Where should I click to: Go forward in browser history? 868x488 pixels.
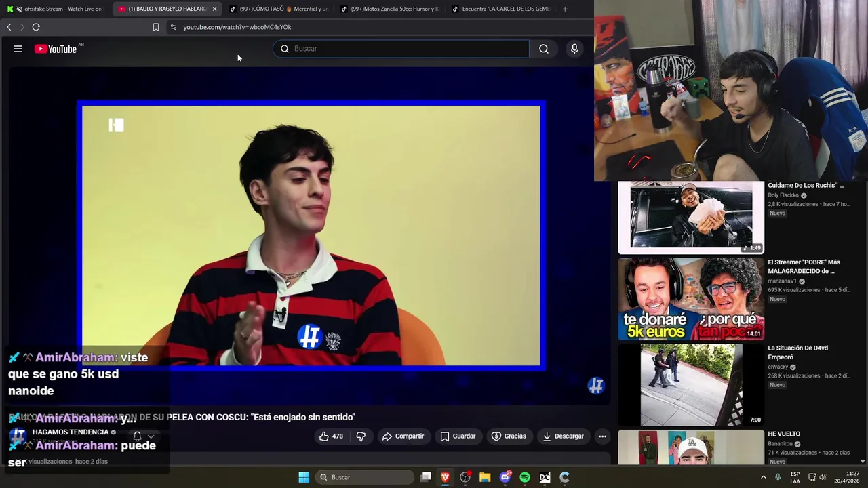tap(22, 27)
